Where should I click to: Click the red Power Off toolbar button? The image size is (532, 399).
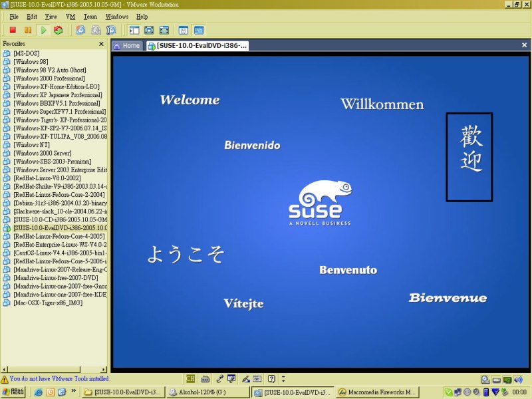click(13, 30)
